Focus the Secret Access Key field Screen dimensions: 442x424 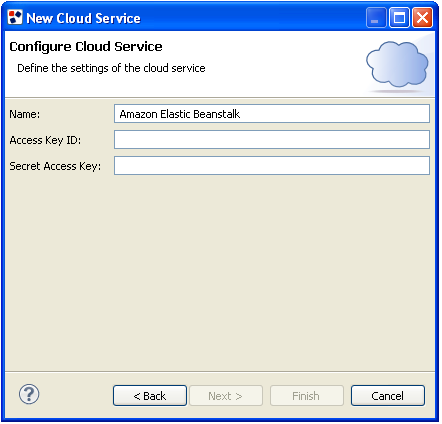click(272, 166)
